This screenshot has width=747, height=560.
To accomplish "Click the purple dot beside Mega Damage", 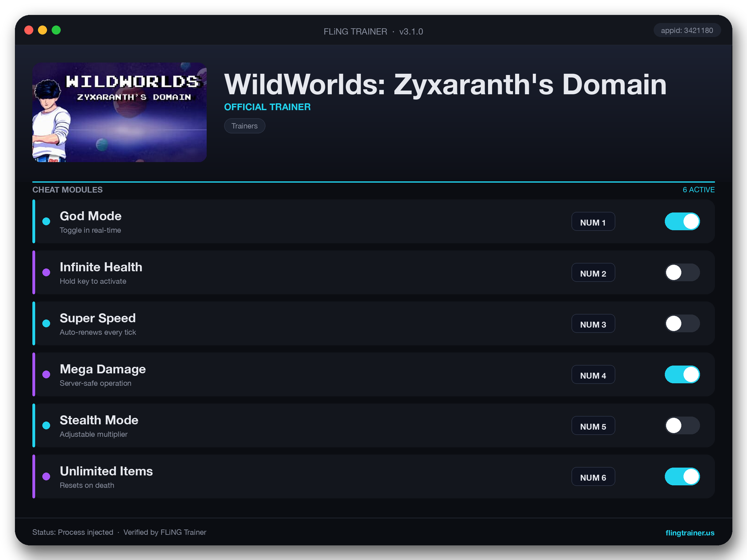I will coord(46,374).
